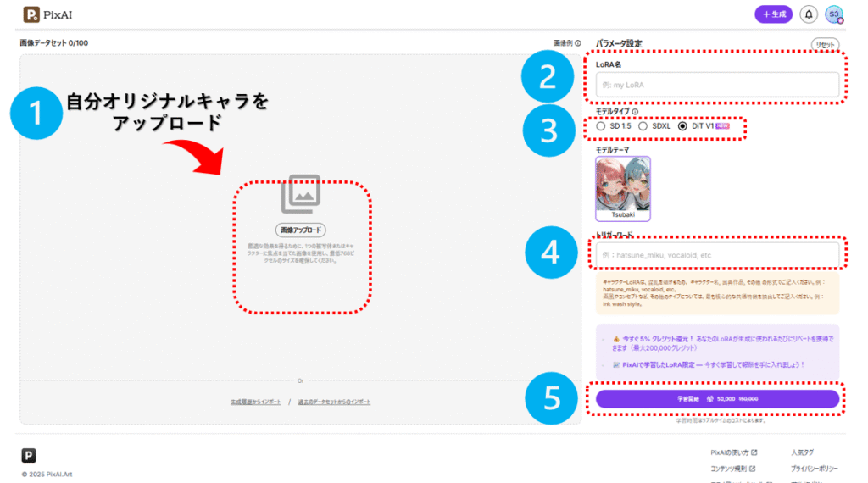Click the PixAI logo in the header
The height and width of the screenshot is (483, 868).
[42, 14]
